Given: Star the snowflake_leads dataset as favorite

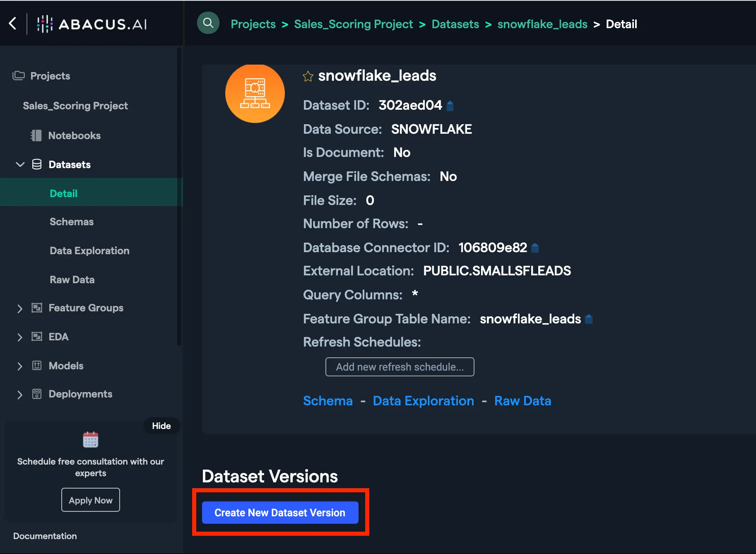Looking at the screenshot, I should coord(308,77).
